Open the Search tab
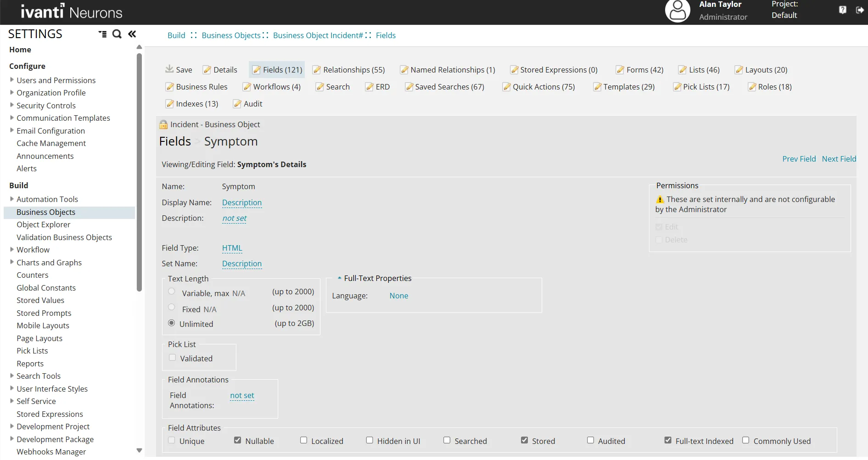868x460 pixels. (x=333, y=87)
